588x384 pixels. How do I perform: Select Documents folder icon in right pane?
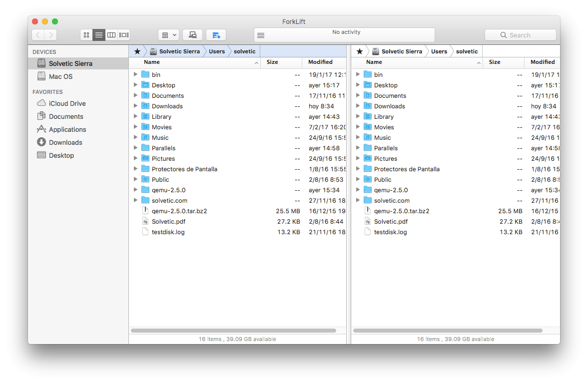click(x=368, y=95)
